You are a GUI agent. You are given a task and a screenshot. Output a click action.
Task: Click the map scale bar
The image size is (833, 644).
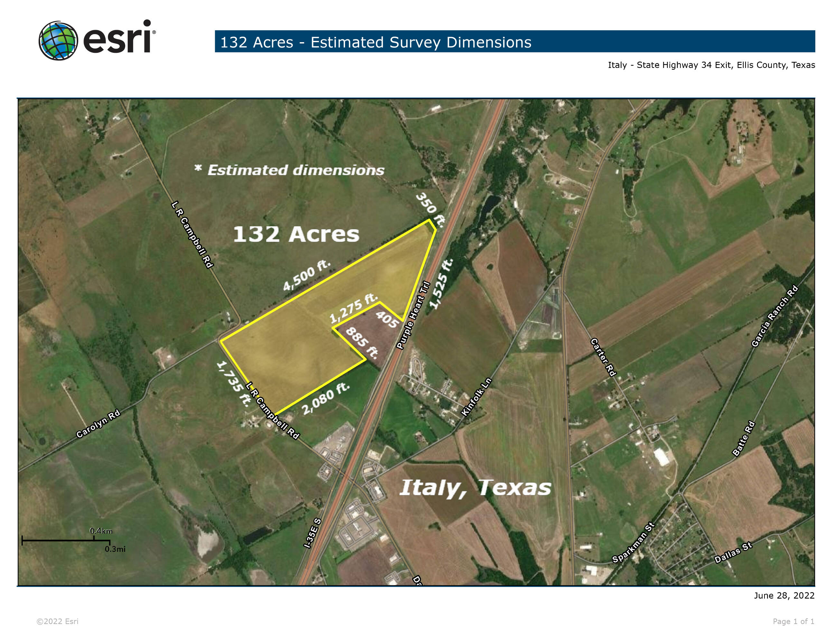point(66,540)
